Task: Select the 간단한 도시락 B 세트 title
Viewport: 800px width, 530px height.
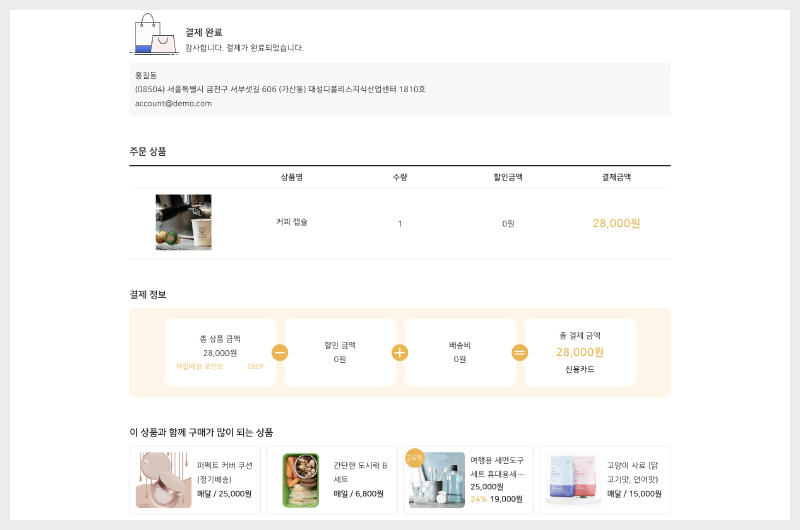Action: coord(360,471)
